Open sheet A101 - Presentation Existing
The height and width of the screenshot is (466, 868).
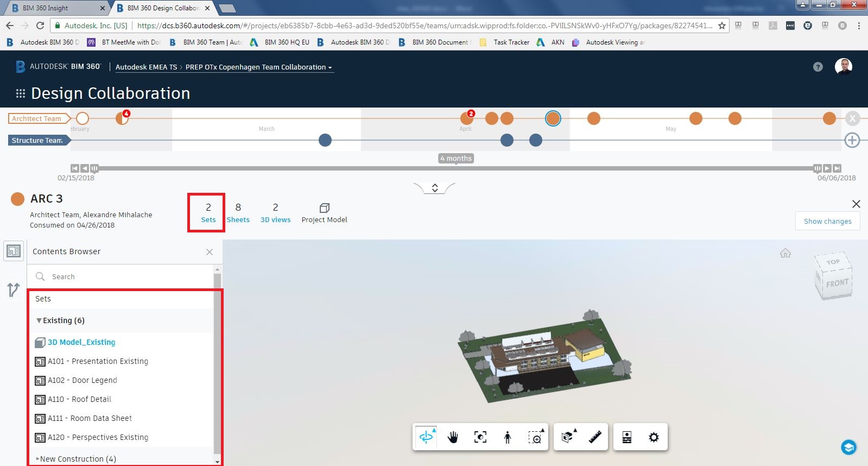click(x=98, y=361)
